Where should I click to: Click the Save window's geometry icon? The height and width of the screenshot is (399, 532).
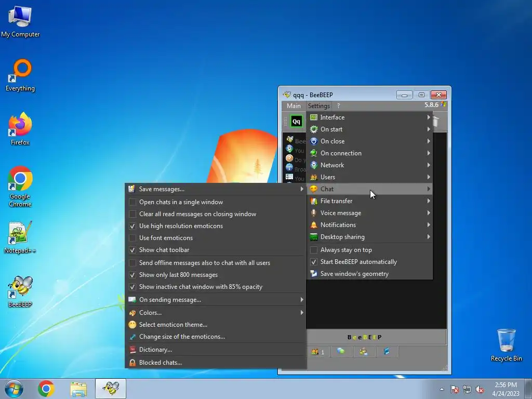point(314,273)
